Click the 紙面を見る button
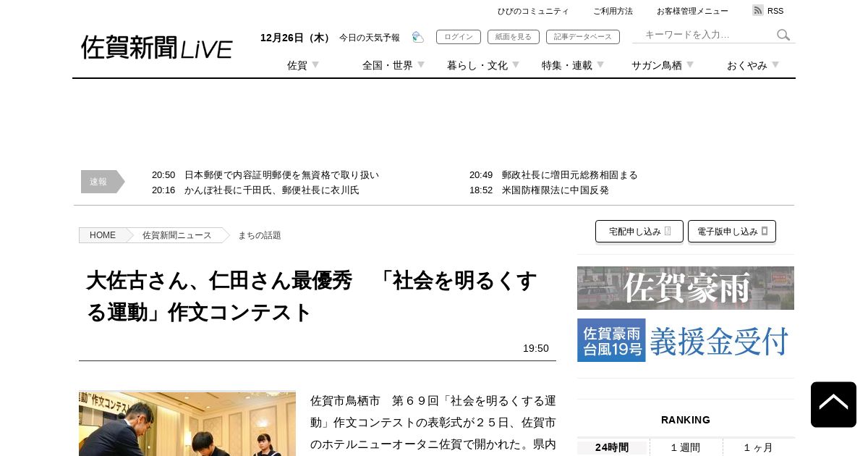Image resolution: width=868 pixels, height=456 pixels. tap(514, 37)
